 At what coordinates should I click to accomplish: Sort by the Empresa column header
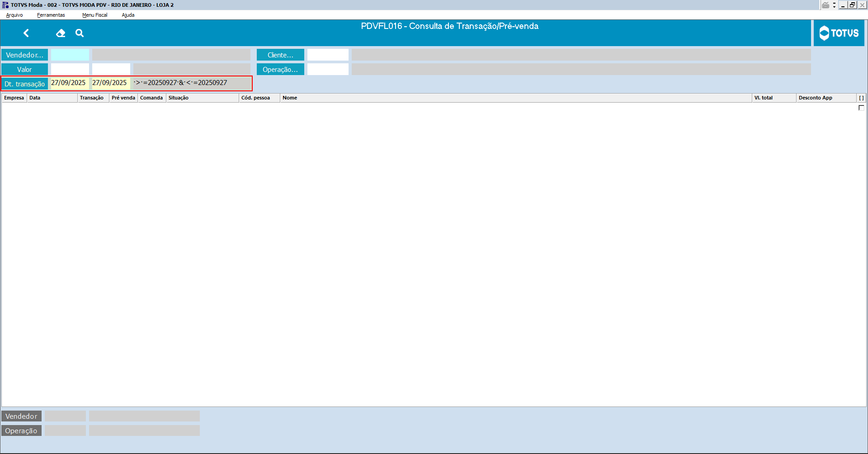tap(14, 98)
